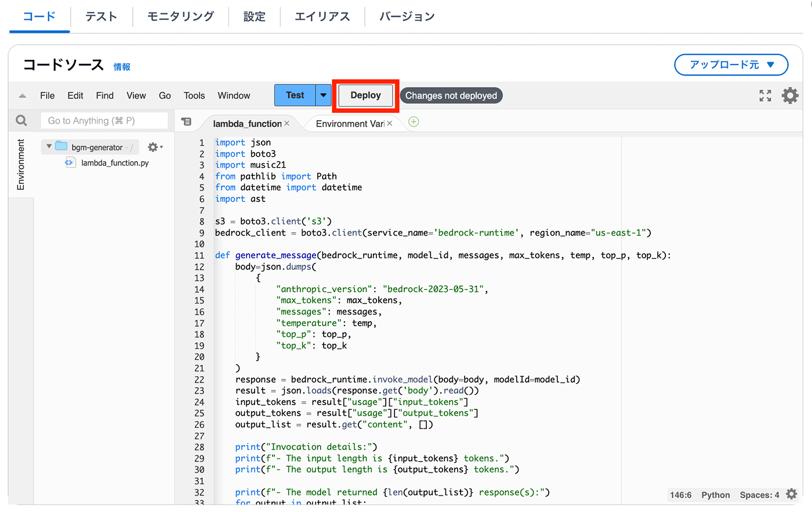812x512 pixels.
Task: Open the View menu
Action: [136, 96]
